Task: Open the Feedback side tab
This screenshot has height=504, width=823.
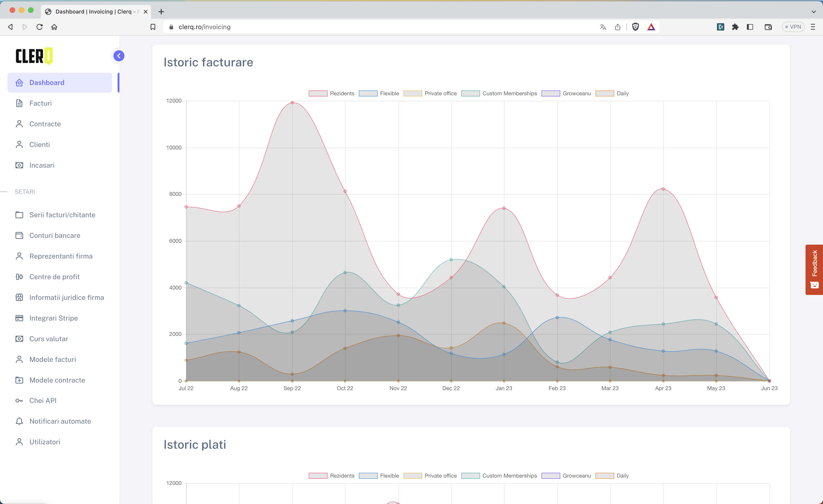Action: [x=814, y=270]
